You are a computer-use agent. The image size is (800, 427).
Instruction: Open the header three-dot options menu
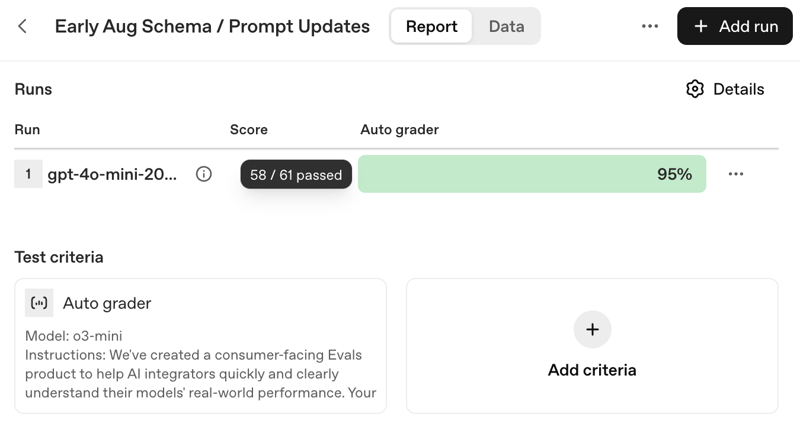[x=650, y=26]
